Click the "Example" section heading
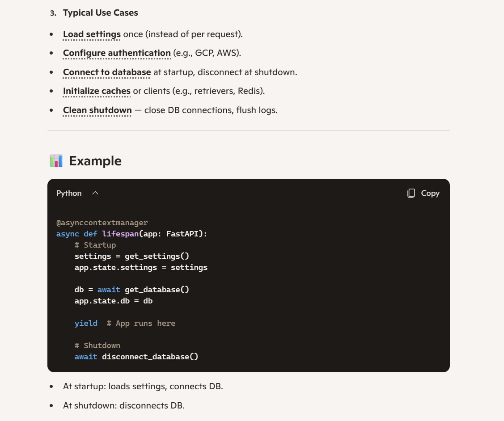The width and height of the screenshot is (504, 421). (x=95, y=161)
